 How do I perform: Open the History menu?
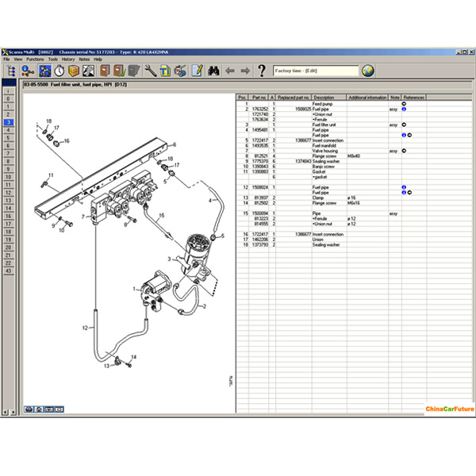click(69, 59)
